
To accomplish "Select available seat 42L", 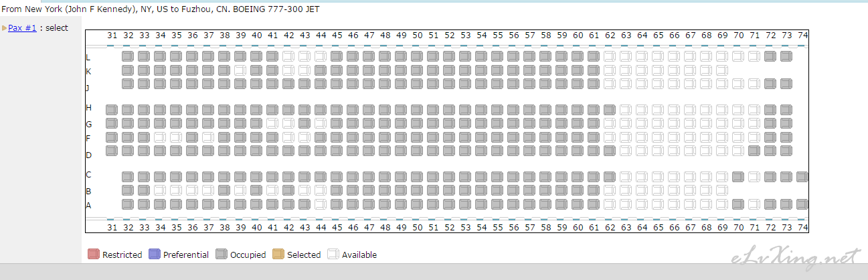I will 288,56.
